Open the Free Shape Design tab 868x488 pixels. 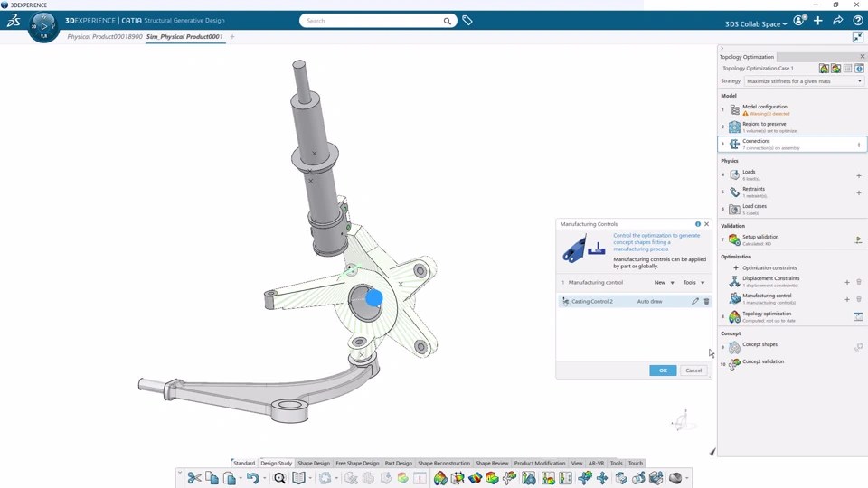pos(357,463)
